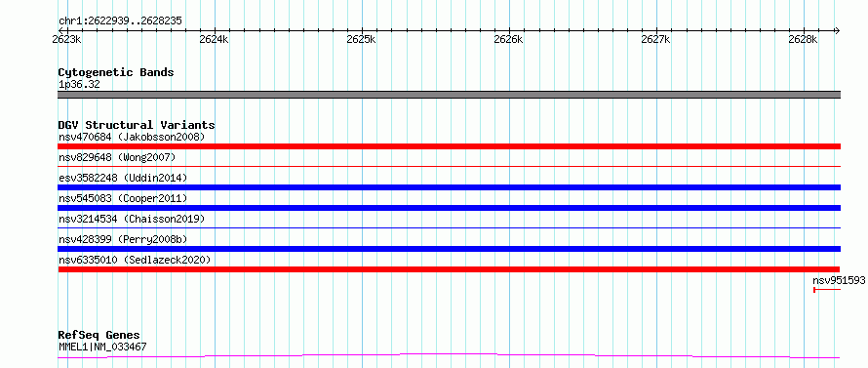Select the thick red bar under nsv470684

(x=450, y=146)
